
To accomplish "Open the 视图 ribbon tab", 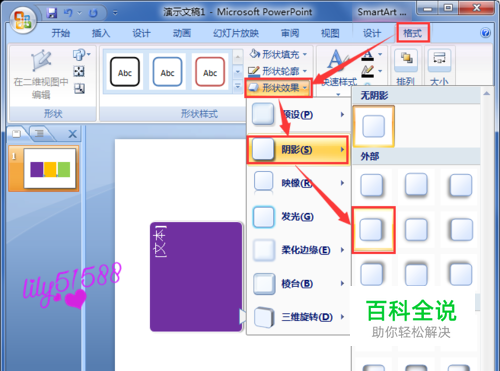I will tap(330, 33).
